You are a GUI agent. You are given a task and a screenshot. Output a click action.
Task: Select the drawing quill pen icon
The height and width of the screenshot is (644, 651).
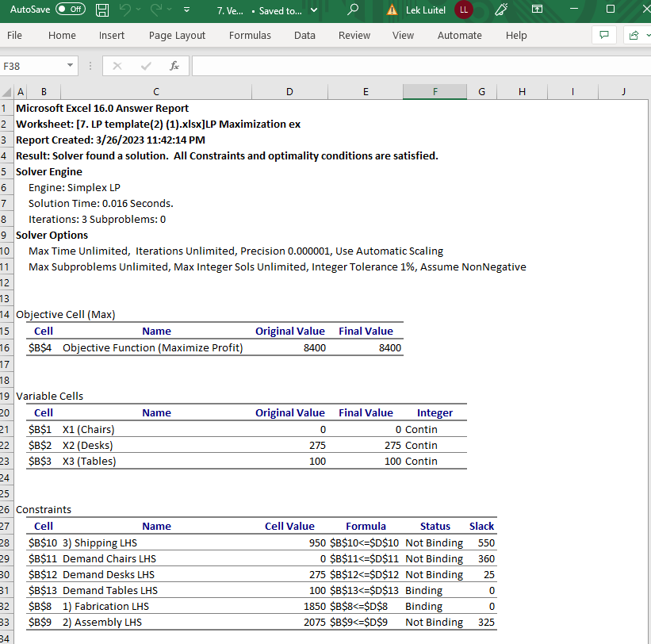[x=501, y=10]
